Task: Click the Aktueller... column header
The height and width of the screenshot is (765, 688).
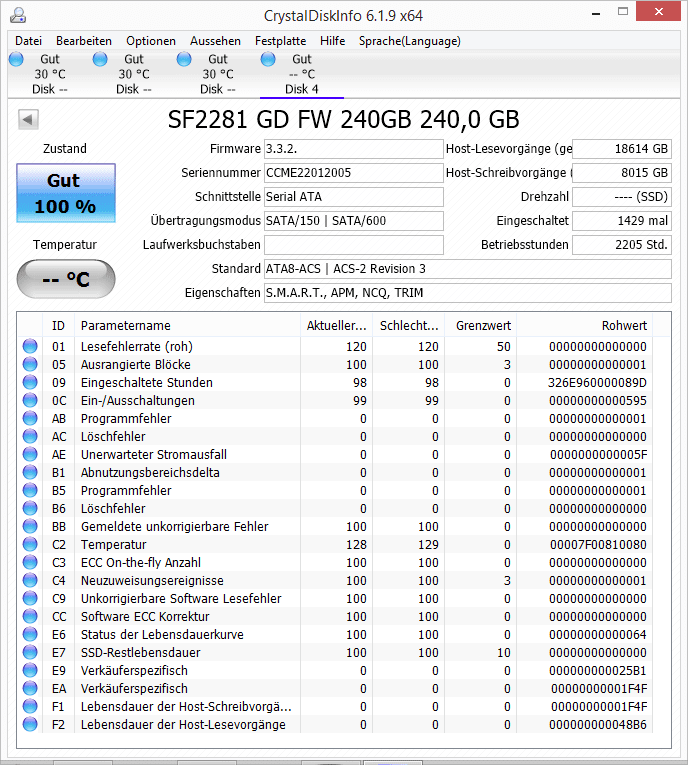Action: (x=337, y=325)
